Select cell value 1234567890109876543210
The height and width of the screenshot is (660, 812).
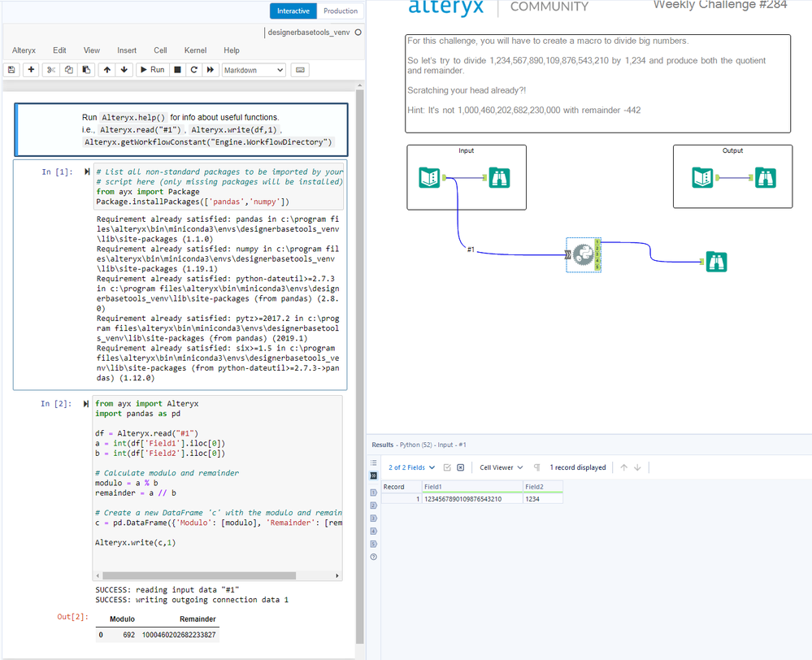472,499
